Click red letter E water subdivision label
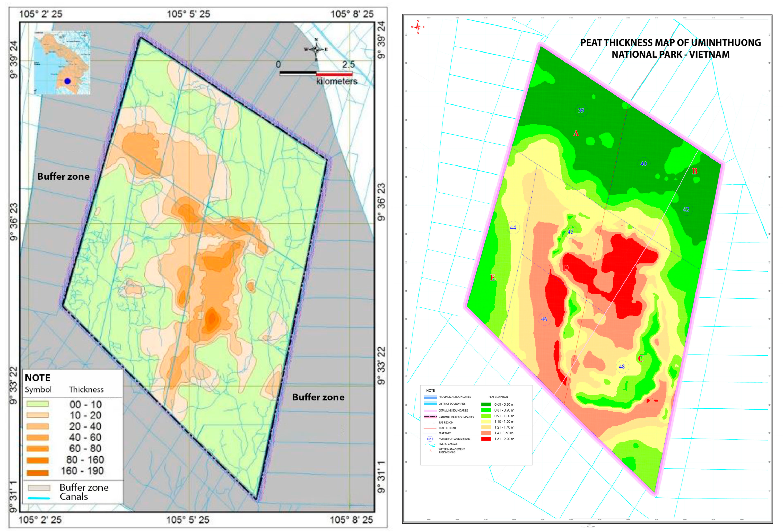The image size is (783, 532). click(493, 278)
